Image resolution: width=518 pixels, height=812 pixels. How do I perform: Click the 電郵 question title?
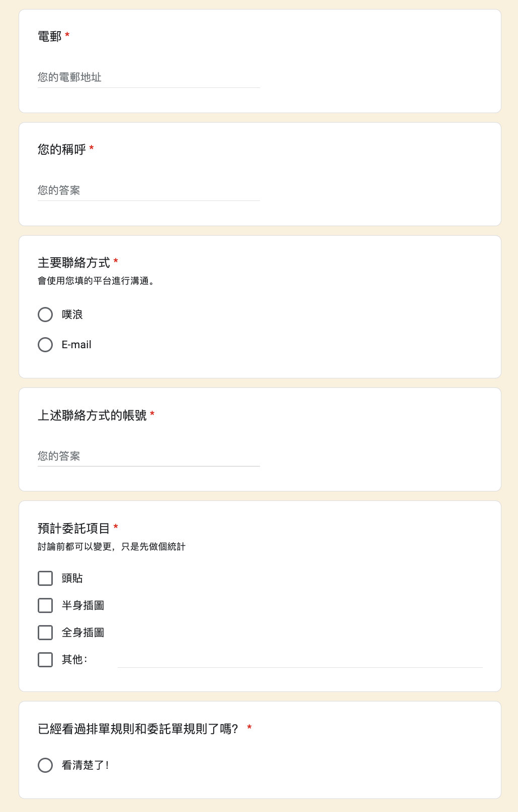pyautogui.click(x=50, y=37)
